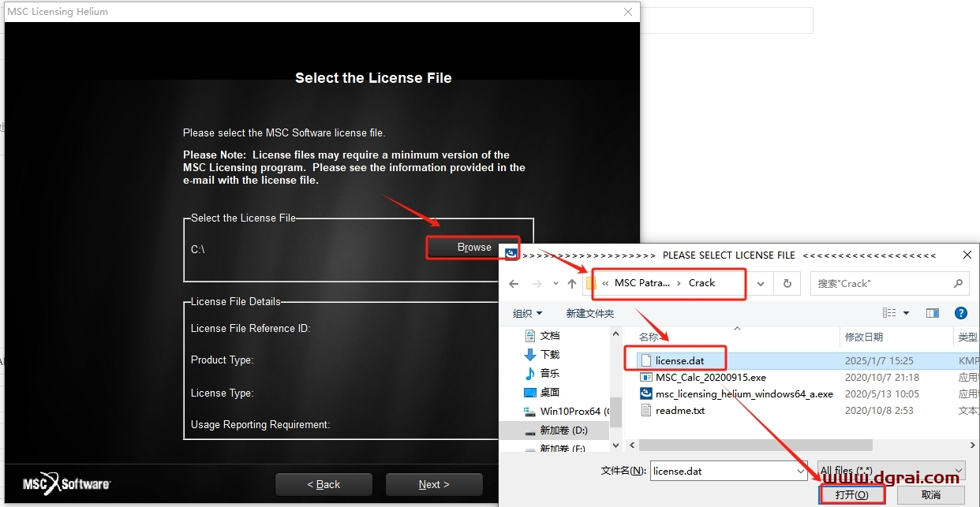
Task: Change the file view layout icon
Action: coord(889,313)
